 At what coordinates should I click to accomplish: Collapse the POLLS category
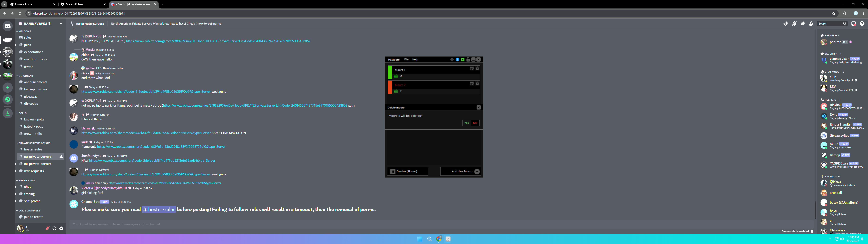tap(23, 113)
